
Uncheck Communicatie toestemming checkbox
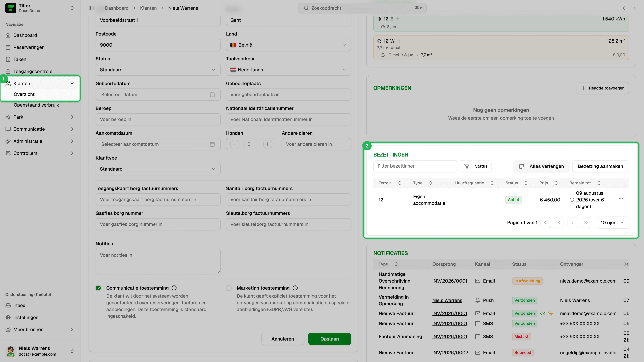98,288
